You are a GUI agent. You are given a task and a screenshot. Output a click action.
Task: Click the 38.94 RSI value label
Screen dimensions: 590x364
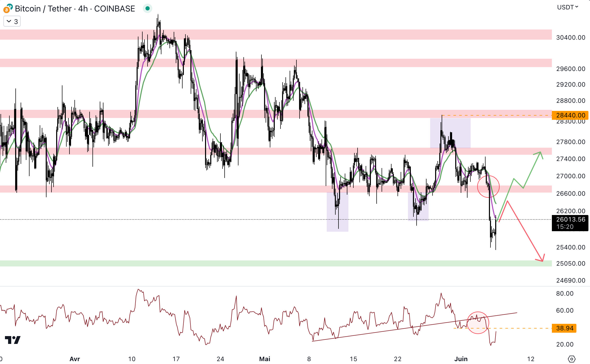tap(564, 328)
